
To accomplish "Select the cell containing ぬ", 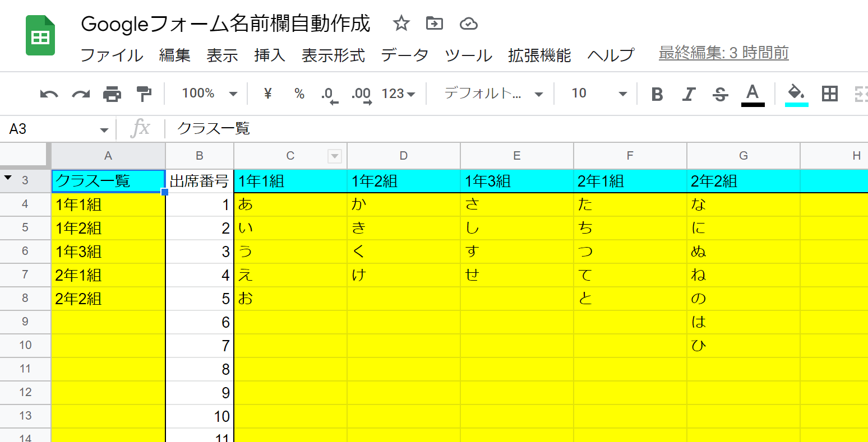I will point(744,252).
